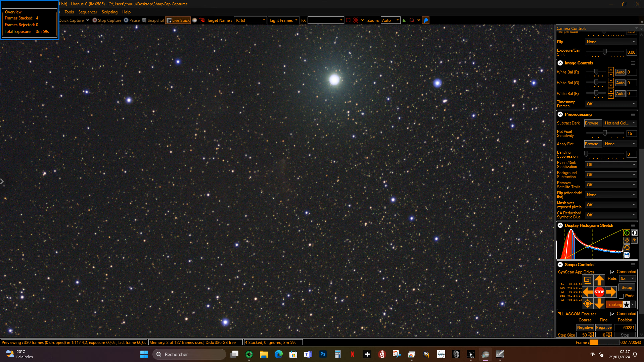Uncheck SynScan App Driver Connected checkbox
This screenshot has height=362, width=644.
pyautogui.click(x=613, y=272)
